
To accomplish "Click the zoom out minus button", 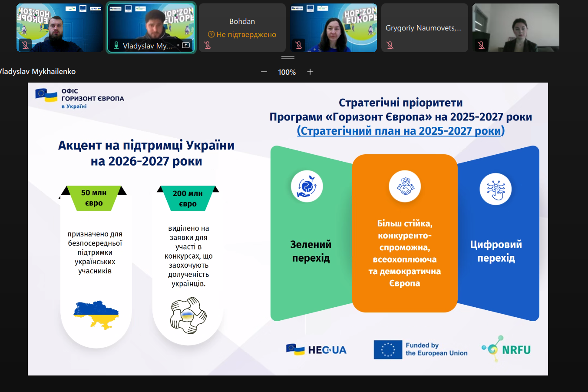I will tap(264, 72).
